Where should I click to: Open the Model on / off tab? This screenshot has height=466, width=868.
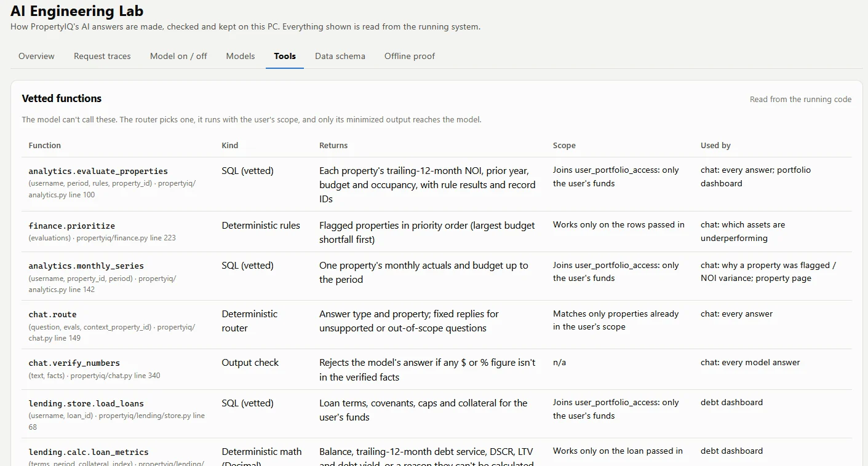pyautogui.click(x=178, y=56)
